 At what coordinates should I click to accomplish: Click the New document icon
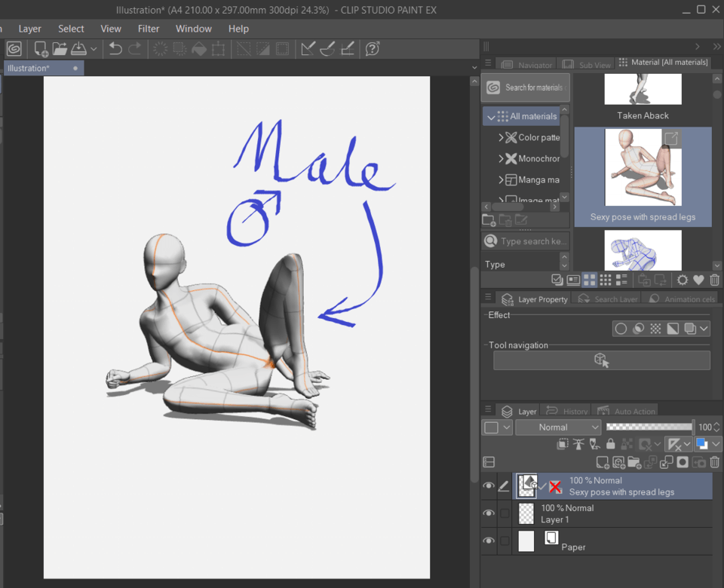coord(41,49)
